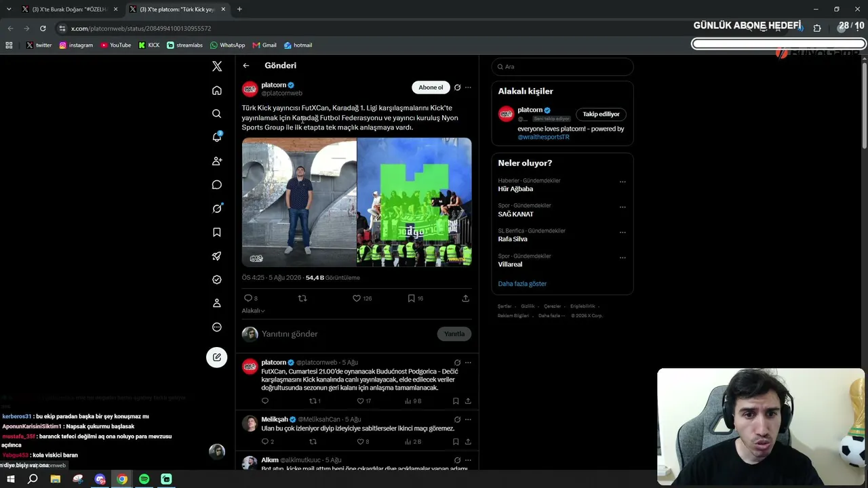Open the twitter bookmark
The width and height of the screenshot is (868, 488).
coord(39,45)
